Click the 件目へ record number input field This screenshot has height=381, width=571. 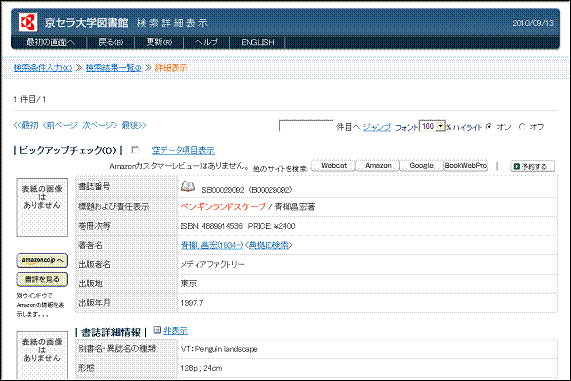[x=306, y=126]
